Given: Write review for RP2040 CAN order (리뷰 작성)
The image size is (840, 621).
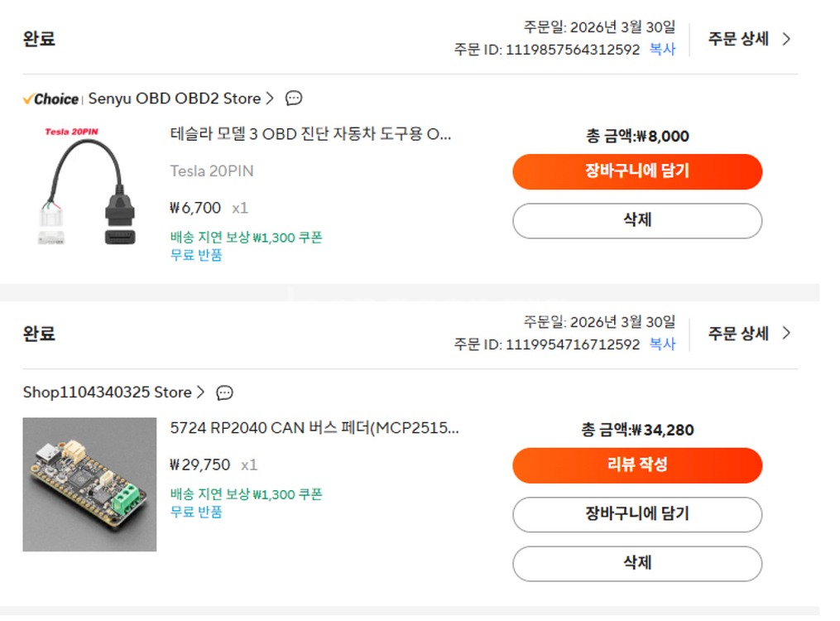Looking at the screenshot, I should pos(636,465).
